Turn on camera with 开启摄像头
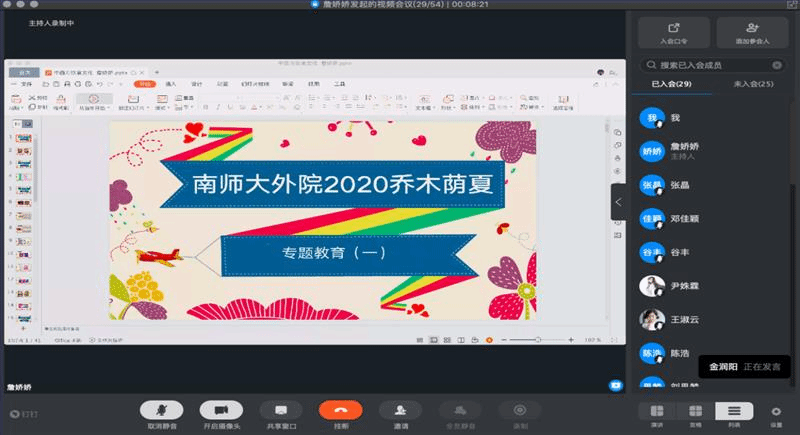Image resolution: width=800 pixels, height=435 pixels. (x=221, y=410)
